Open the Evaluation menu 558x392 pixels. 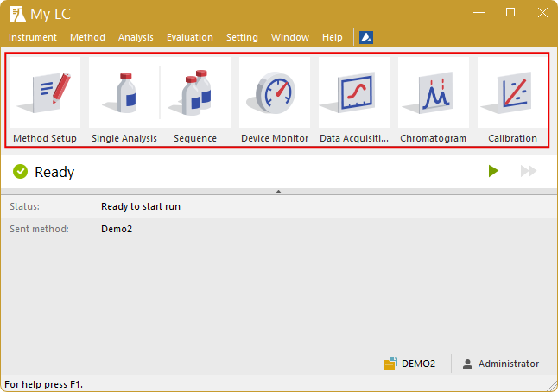click(x=190, y=37)
